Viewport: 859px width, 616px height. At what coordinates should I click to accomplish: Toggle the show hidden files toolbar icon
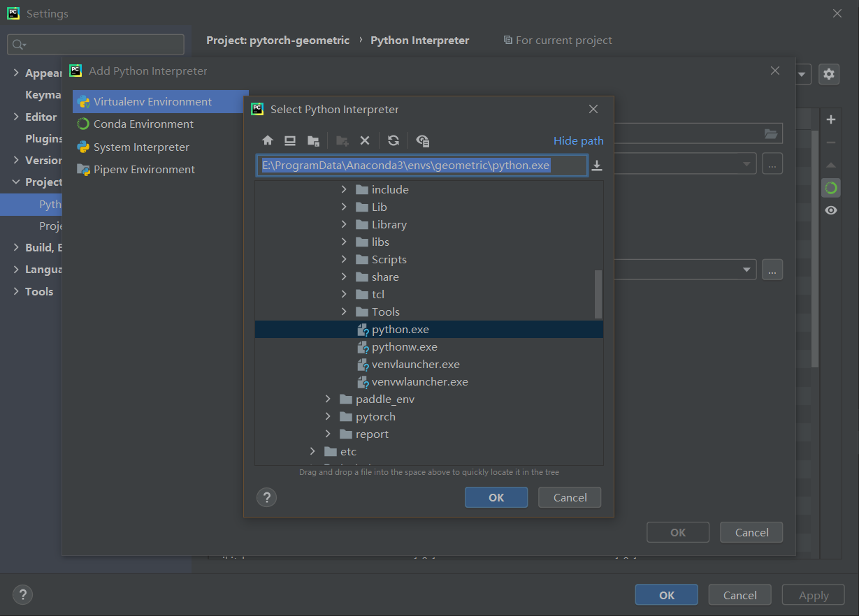[422, 140]
